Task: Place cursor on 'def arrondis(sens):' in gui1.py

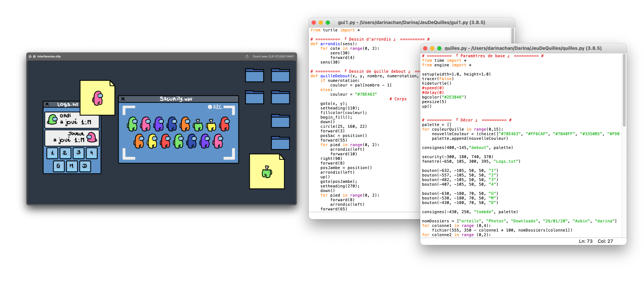Action: click(334, 44)
